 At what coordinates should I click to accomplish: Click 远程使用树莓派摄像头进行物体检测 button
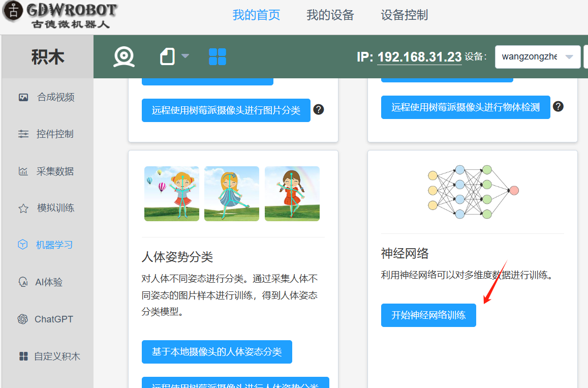(x=466, y=107)
